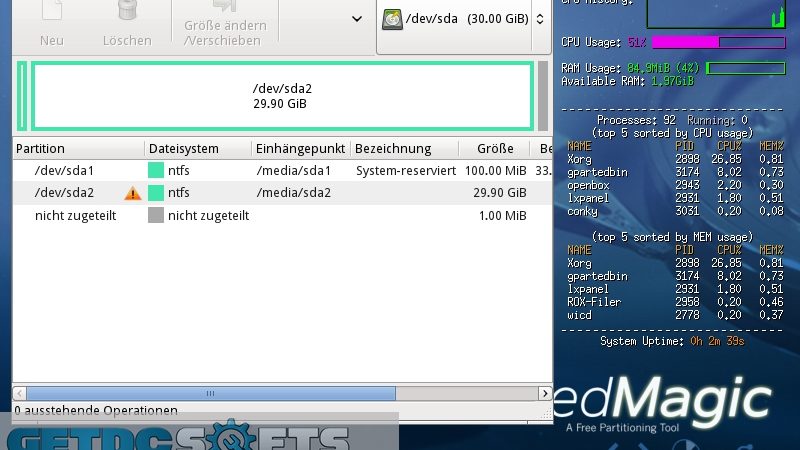
Task: Sort by the Bezeichnung column header
Action: click(x=405, y=148)
